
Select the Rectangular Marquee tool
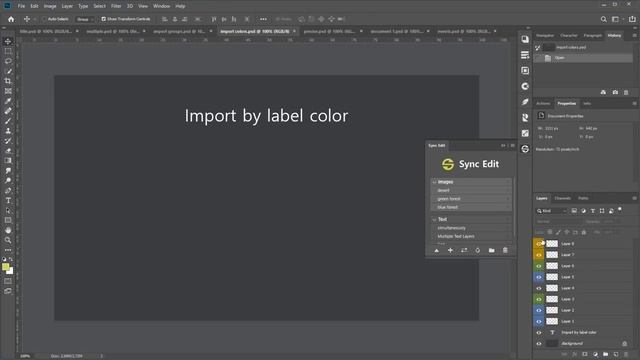click(8, 51)
